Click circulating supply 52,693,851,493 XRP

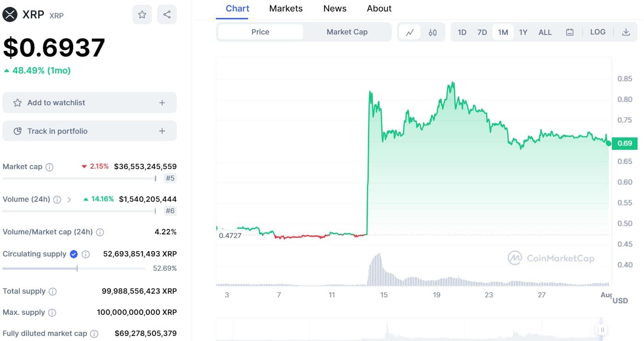[140, 254]
